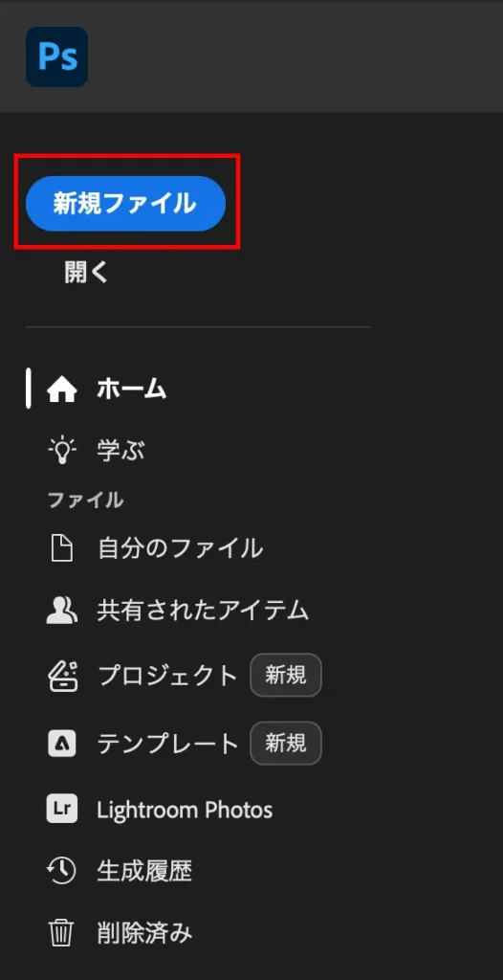Click the 新規 badge next to テンプレート

pyautogui.click(x=286, y=743)
